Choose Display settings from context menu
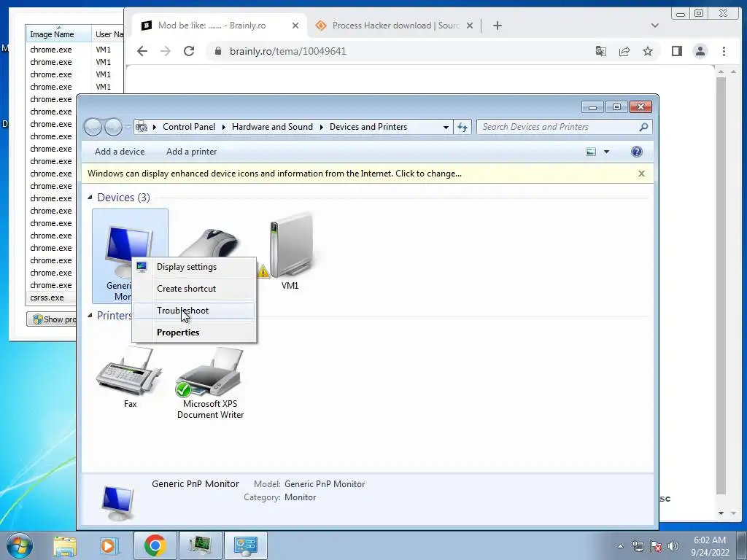The image size is (747, 560). pos(194,267)
